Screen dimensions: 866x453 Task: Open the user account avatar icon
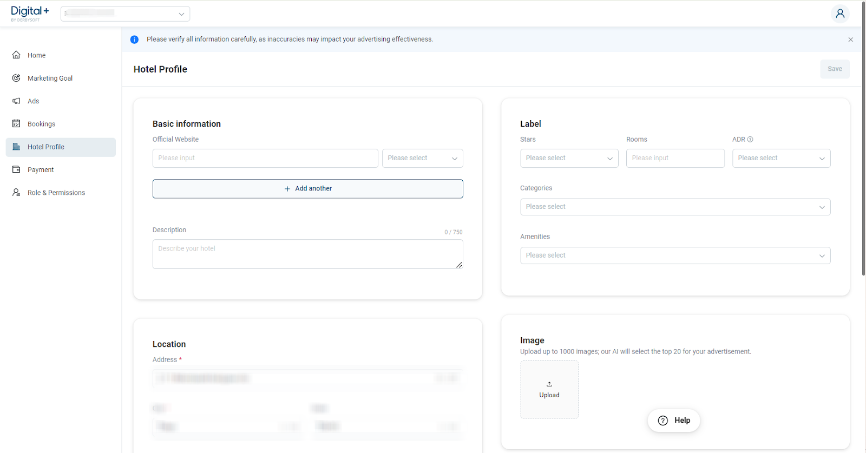coord(839,14)
